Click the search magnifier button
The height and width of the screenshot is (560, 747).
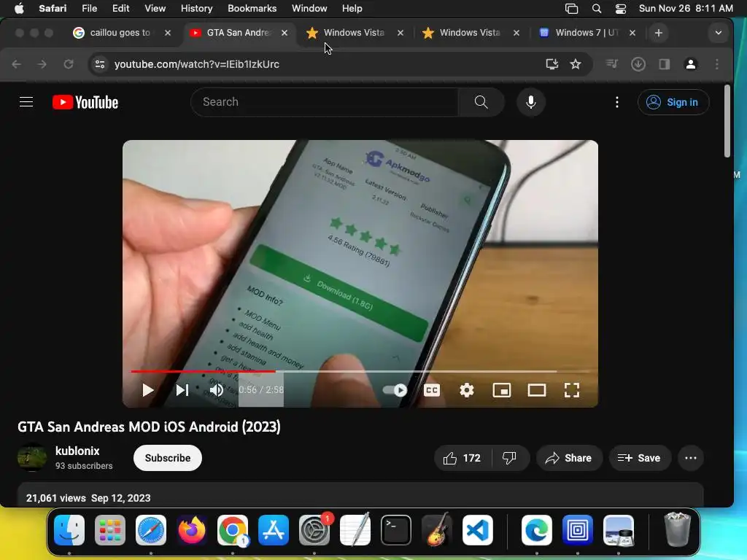tap(481, 102)
